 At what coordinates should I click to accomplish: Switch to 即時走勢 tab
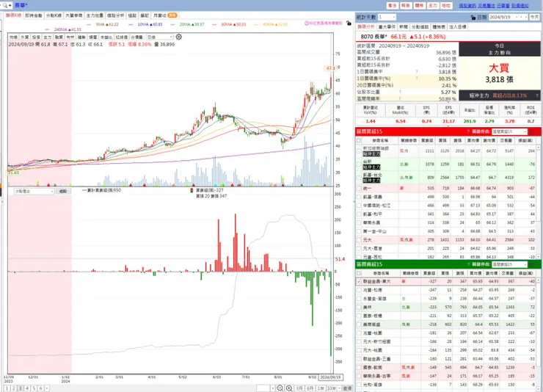coord(34,15)
